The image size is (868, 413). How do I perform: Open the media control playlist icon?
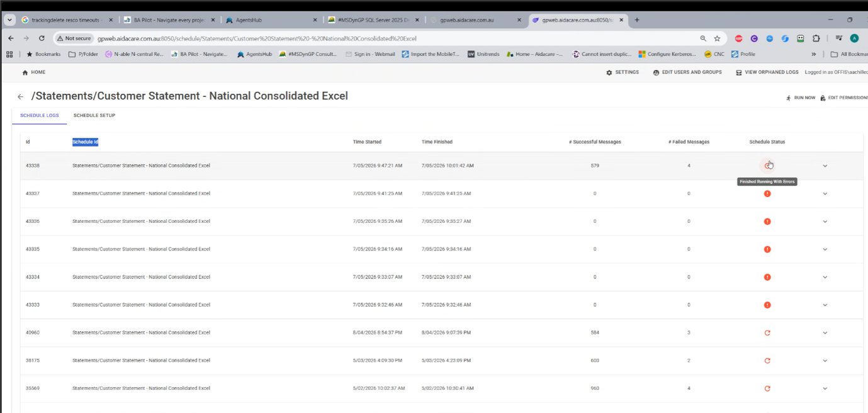pyautogui.click(x=839, y=38)
